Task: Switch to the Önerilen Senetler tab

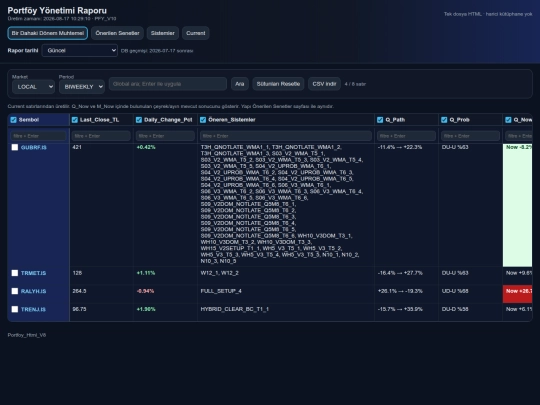Action: click(x=117, y=33)
